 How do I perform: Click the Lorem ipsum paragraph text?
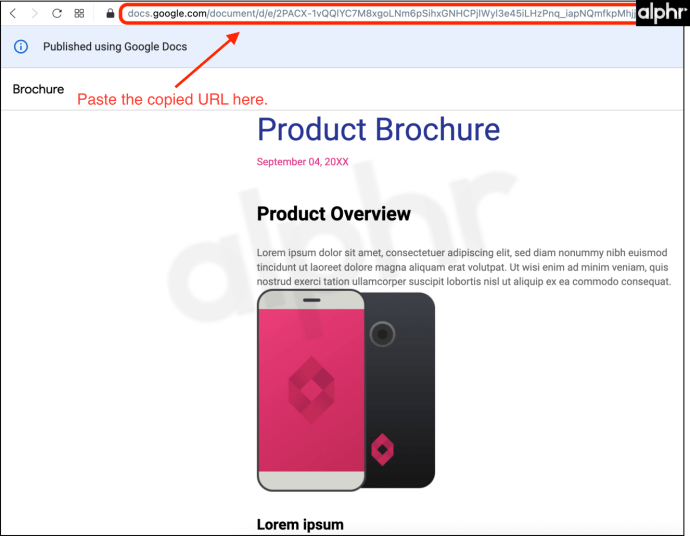click(x=464, y=267)
